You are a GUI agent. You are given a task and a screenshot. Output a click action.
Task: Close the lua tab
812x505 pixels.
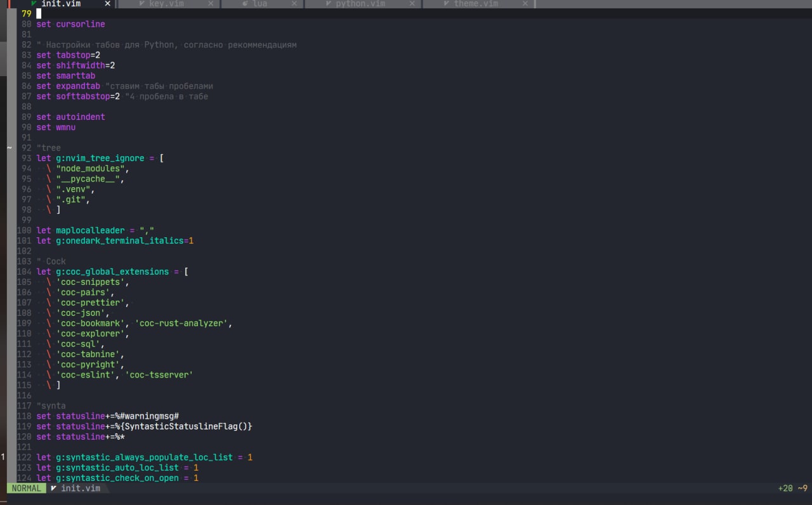(295, 4)
